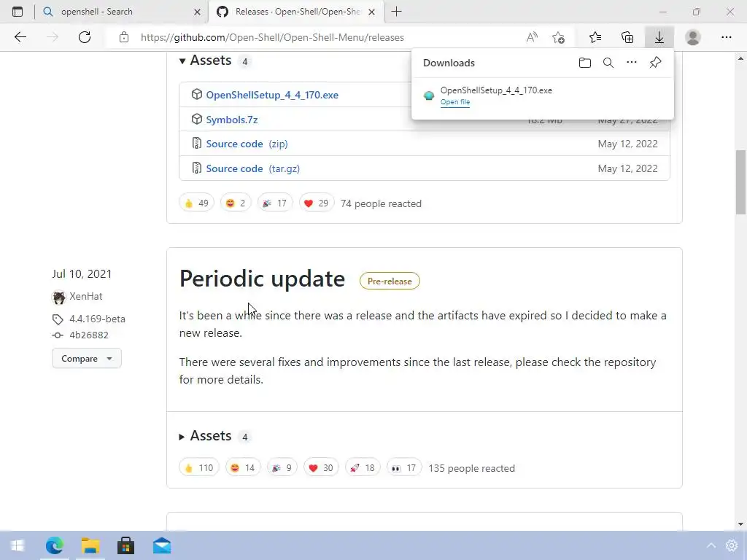Click the thumbs up reaction with 49

click(x=197, y=203)
